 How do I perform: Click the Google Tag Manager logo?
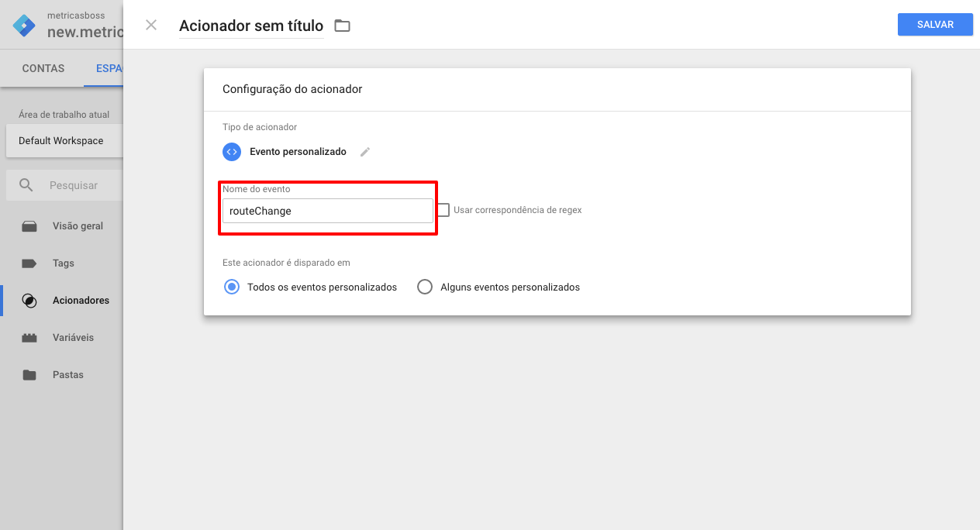[x=24, y=25]
